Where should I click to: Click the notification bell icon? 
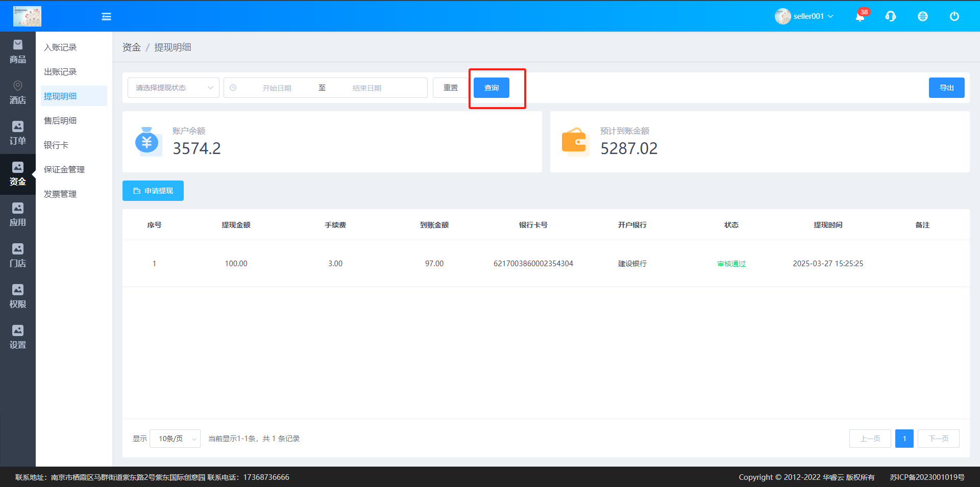(x=860, y=17)
